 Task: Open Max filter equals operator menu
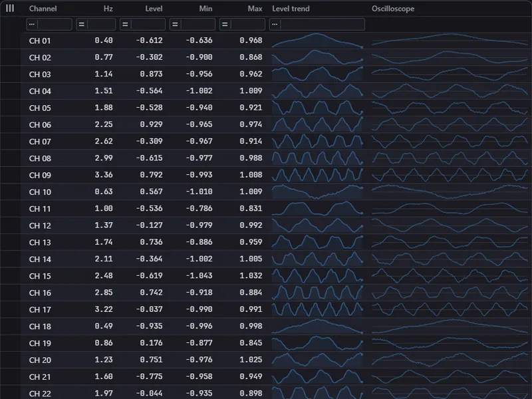[x=225, y=25]
